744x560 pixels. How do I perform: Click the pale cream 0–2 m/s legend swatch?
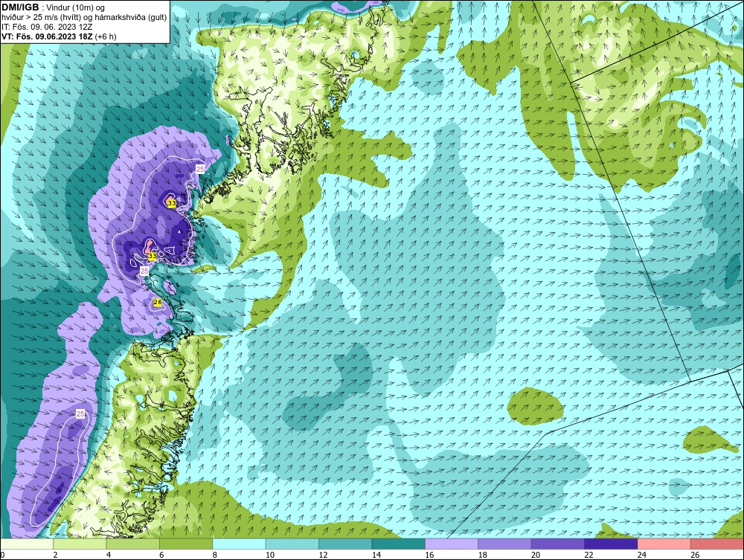tap(27, 544)
